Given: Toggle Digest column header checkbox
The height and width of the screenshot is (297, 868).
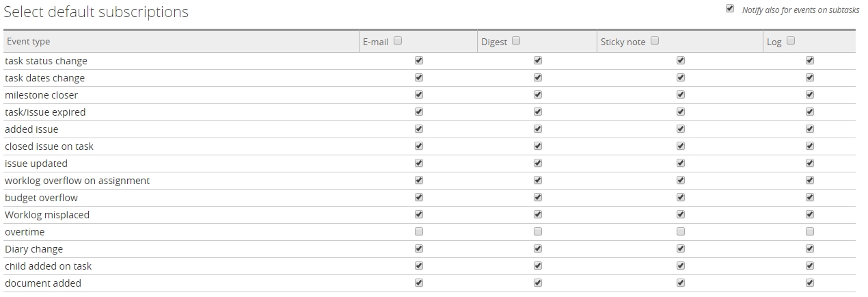Looking at the screenshot, I should click(x=516, y=41).
